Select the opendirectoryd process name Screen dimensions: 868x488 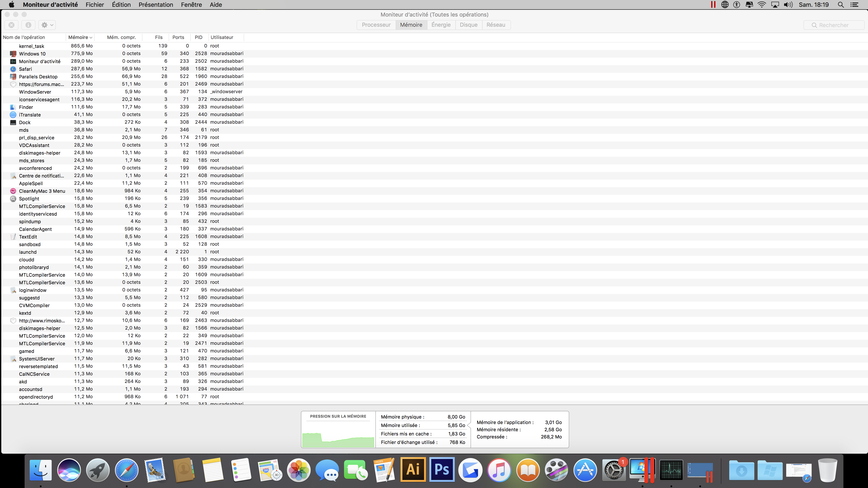tap(36, 397)
